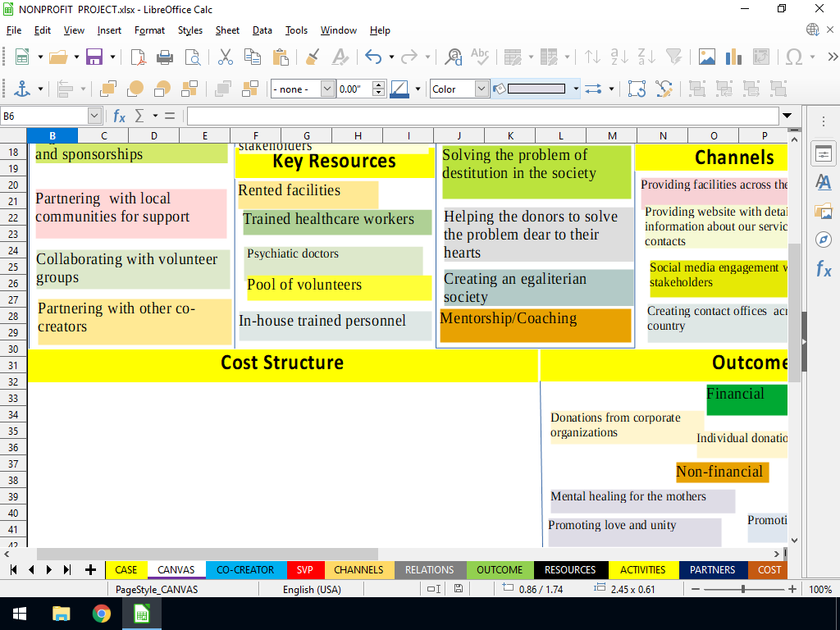840x630 pixels.
Task: Open the Undo history dropdown arrow
Action: point(391,57)
